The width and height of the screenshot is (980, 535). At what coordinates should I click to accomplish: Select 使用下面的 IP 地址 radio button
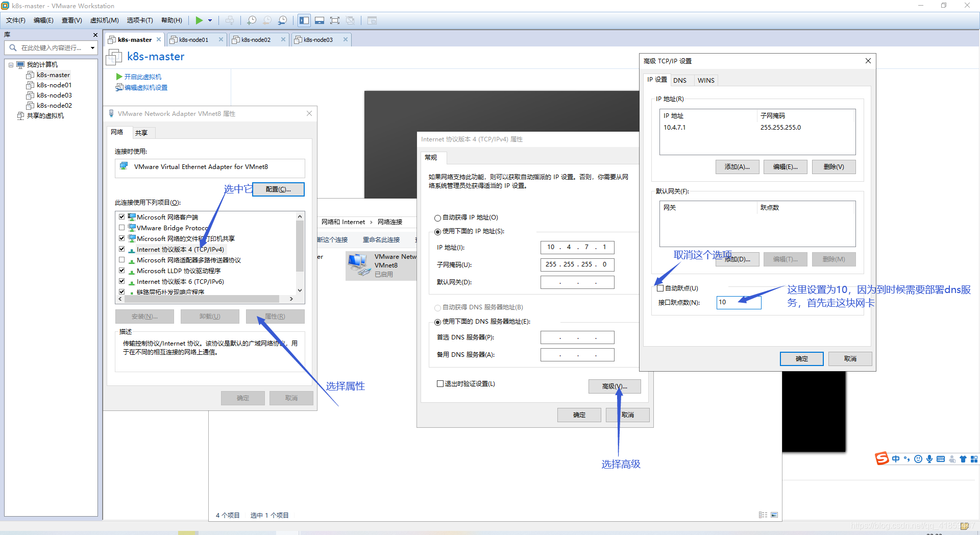(437, 232)
